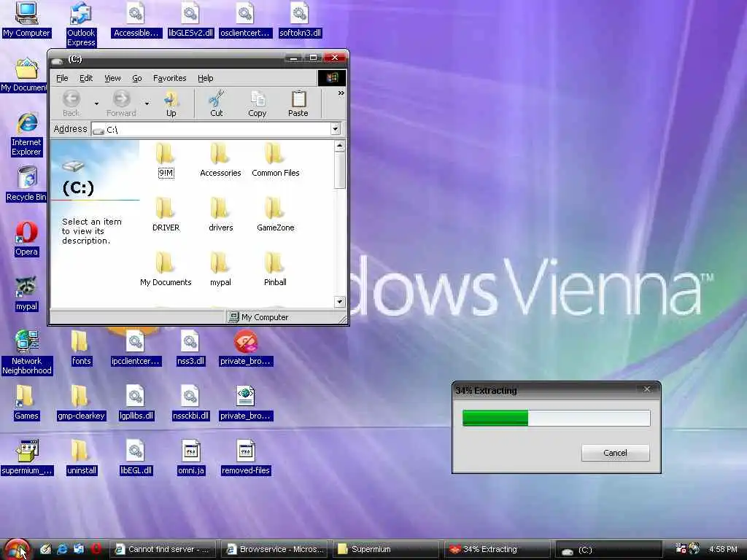747x560 pixels.
Task: Switch to Supermium taskbar folder
Action: [385, 549]
